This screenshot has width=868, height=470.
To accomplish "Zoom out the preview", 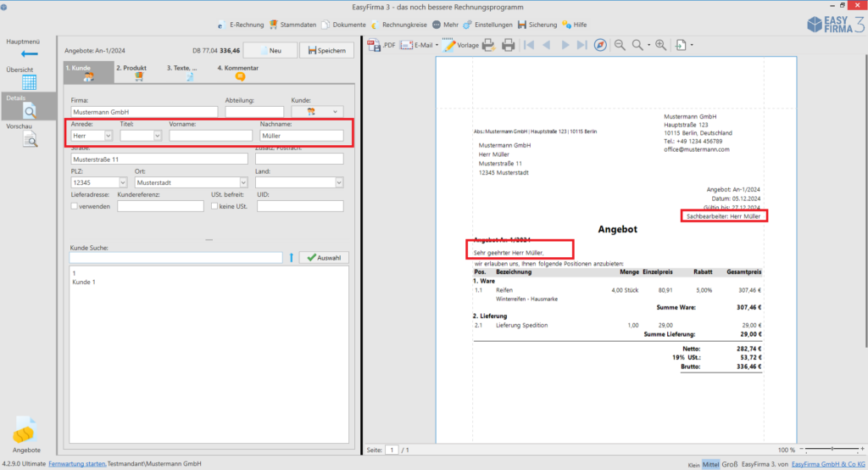I will (620, 45).
